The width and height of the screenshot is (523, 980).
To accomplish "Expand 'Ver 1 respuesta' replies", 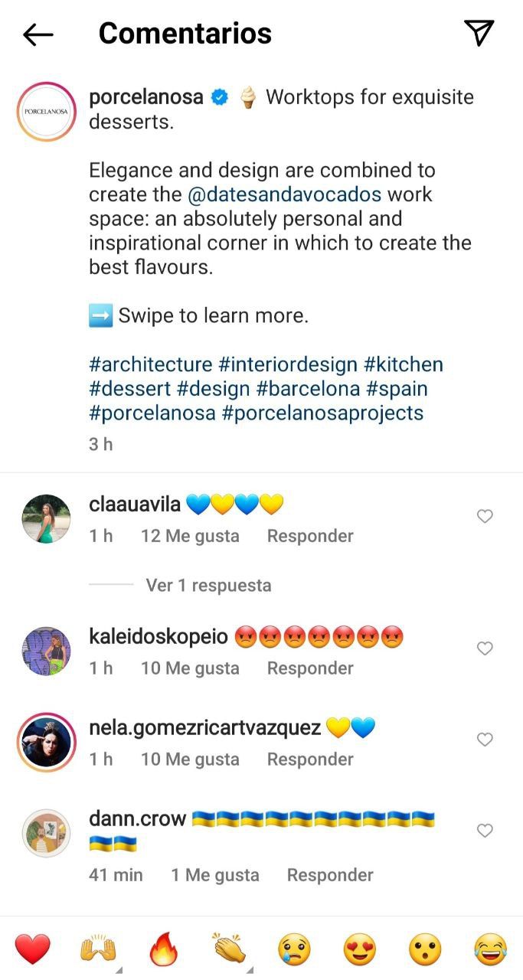I will 208,585.
